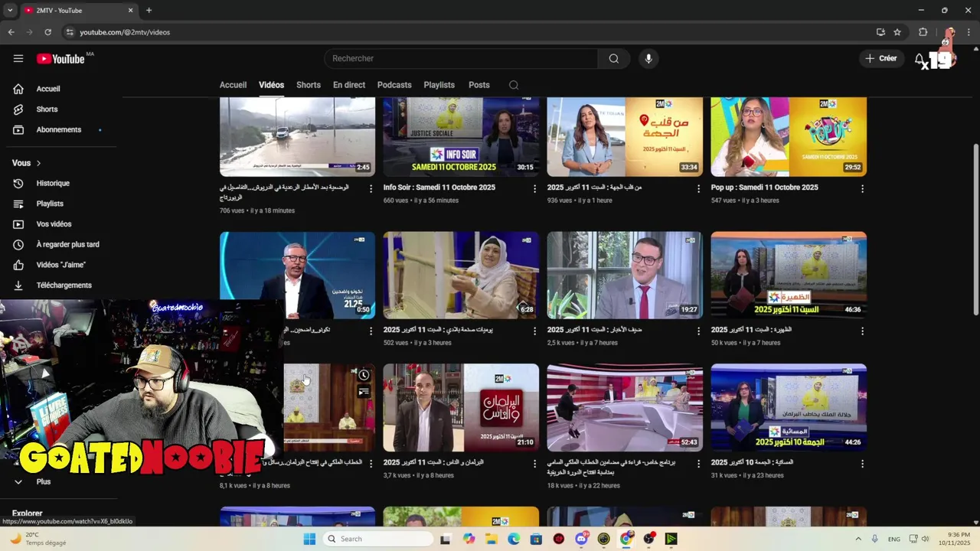Click Add to queue icon on hovered thumbnail

coord(364,392)
